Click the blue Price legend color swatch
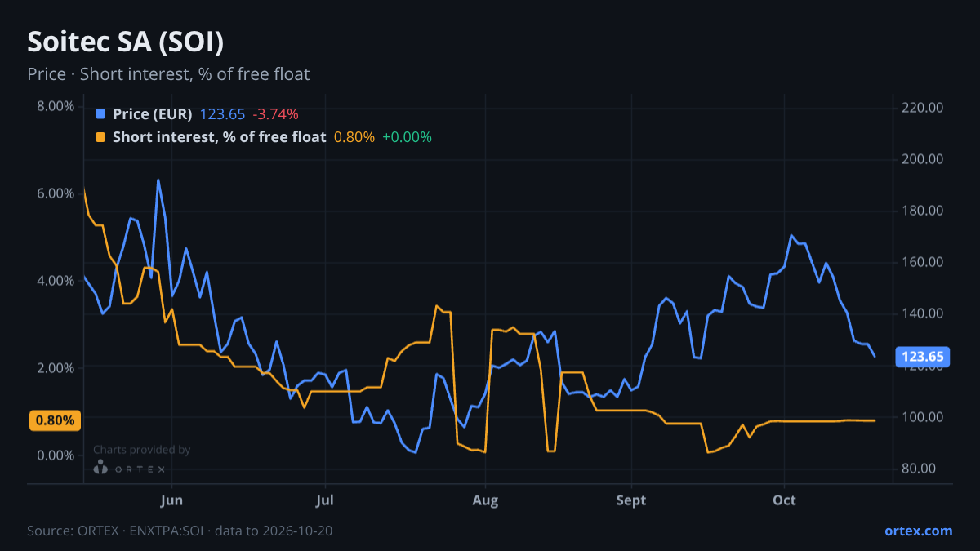 pos(100,114)
